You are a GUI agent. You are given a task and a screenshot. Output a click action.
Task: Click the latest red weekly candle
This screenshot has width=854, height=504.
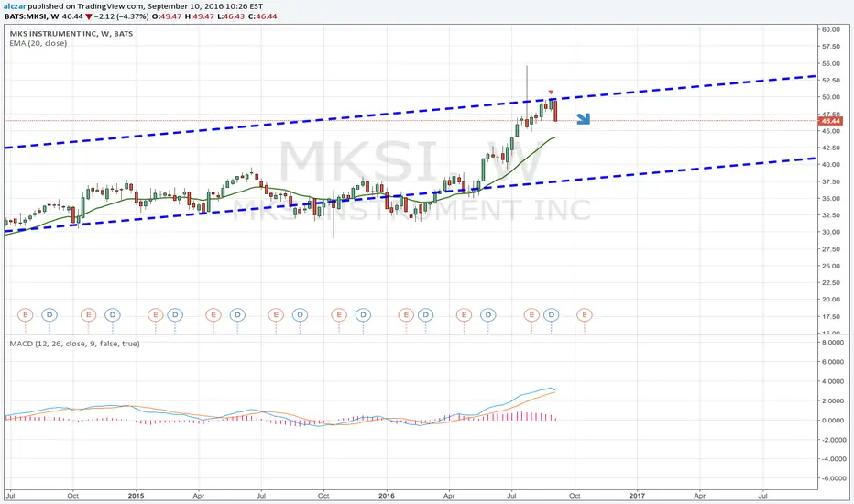555,111
